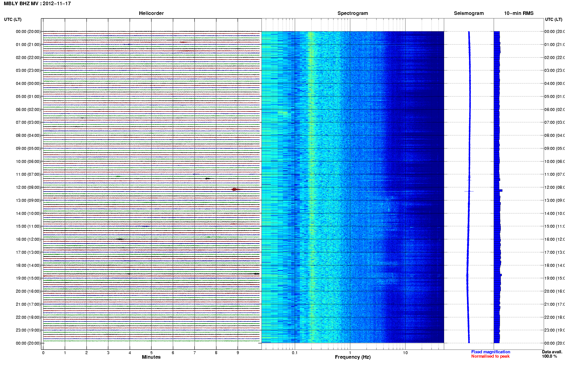The height and width of the screenshot is (368, 588).
Task: Click left time label 05:00 (01:00)
Action: coord(28,96)
